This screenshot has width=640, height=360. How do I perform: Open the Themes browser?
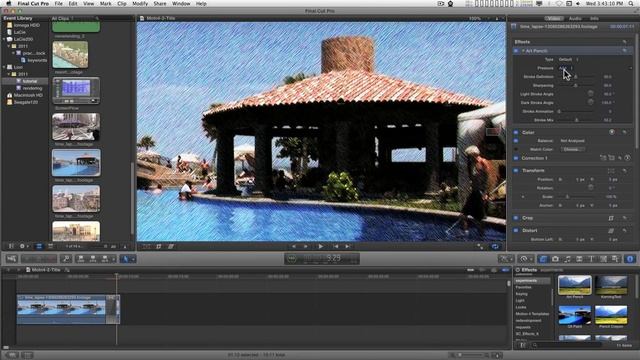click(x=615, y=259)
